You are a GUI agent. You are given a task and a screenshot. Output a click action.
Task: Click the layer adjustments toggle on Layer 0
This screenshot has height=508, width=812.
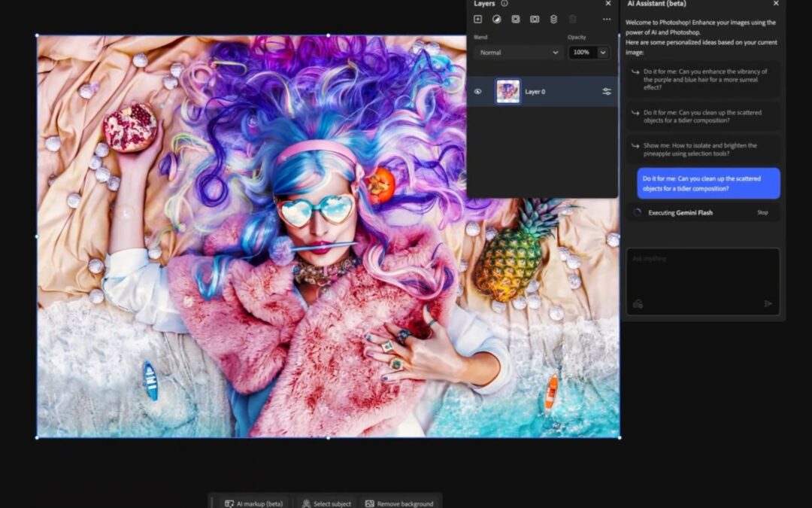click(607, 91)
